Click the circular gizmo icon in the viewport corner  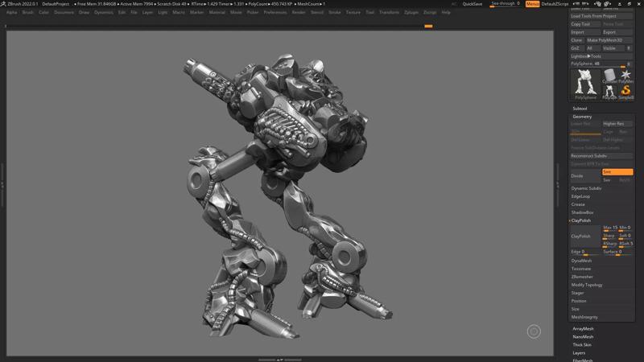tap(534, 331)
